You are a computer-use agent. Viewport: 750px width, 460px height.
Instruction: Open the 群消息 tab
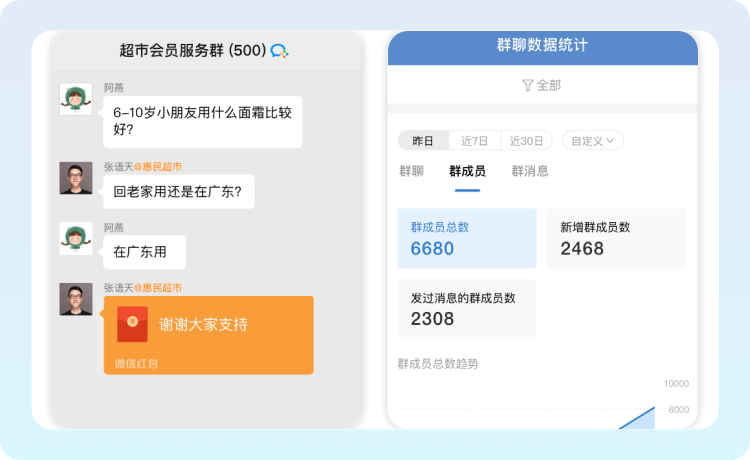click(530, 171)
